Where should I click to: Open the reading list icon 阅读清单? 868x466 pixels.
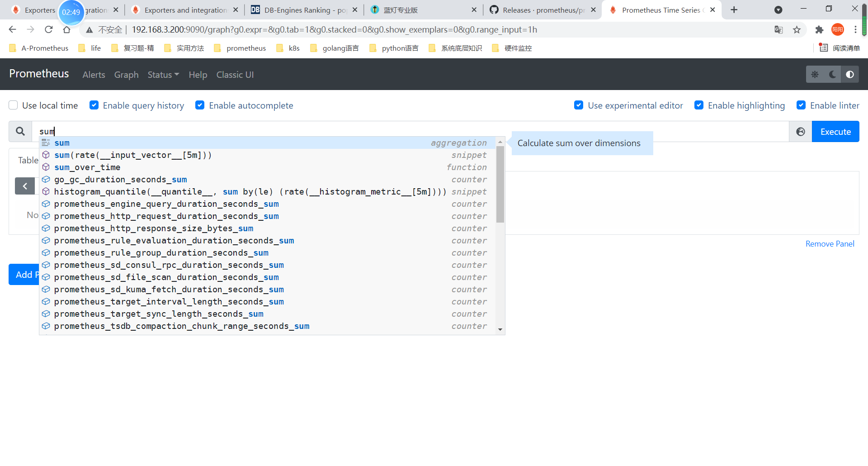point(840,48)
